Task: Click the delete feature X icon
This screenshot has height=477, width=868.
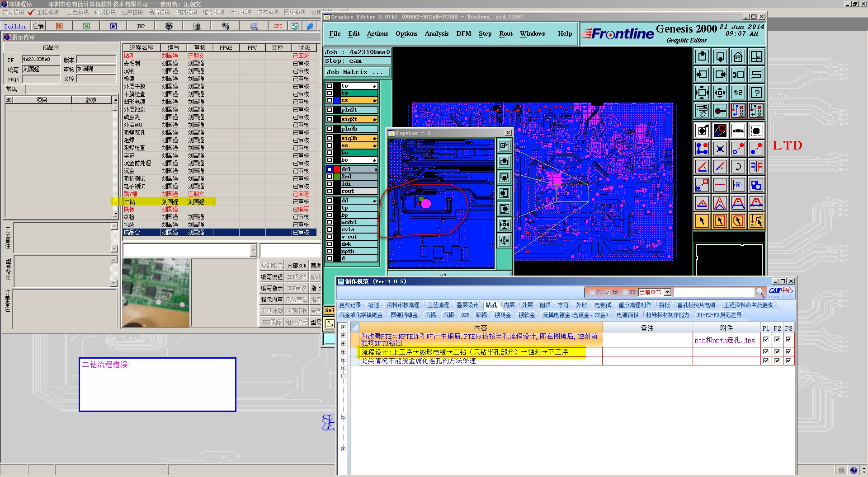Action: pos(720,149)
